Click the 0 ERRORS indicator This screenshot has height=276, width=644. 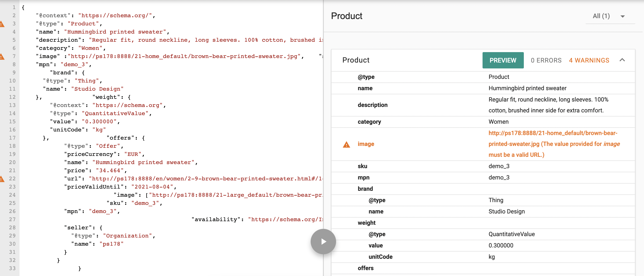pos(546,60)
